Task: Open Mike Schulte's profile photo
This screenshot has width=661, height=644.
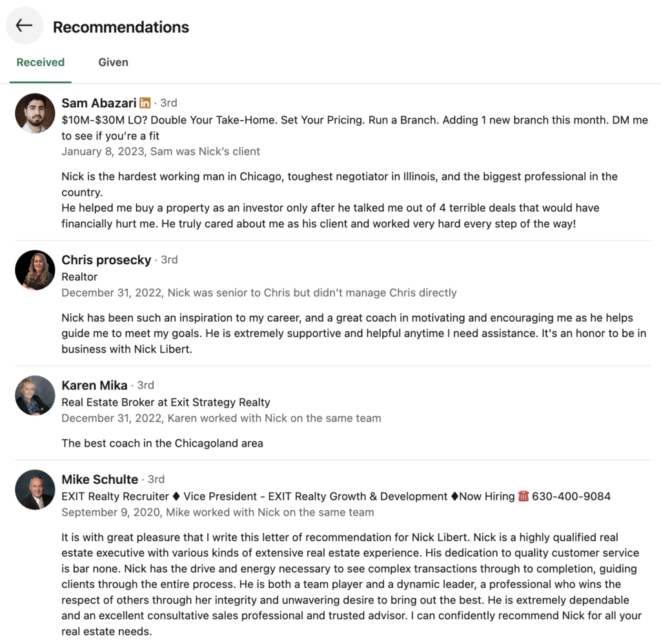Action: [35, 490]
